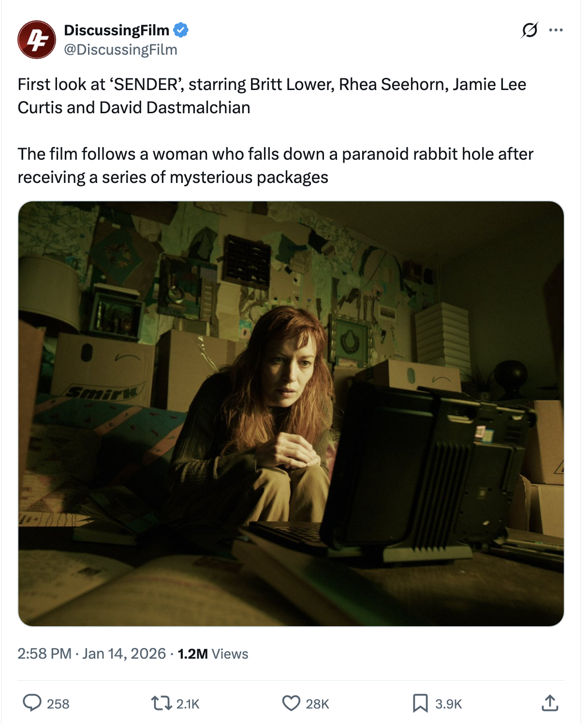Click the 258 replies count

pyautogui.click(x=58, y=704)
